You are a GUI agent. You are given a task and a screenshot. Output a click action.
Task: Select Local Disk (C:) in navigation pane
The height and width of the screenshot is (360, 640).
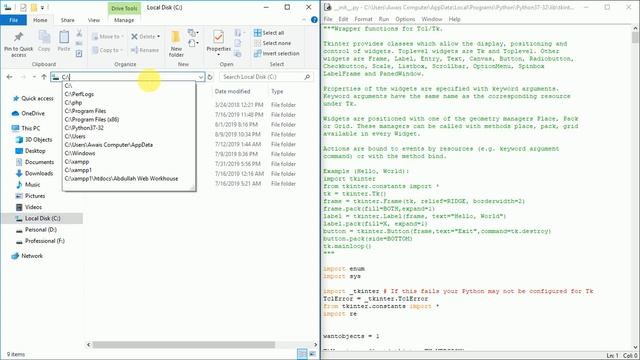pyautogui.click(x=42, y=218)
